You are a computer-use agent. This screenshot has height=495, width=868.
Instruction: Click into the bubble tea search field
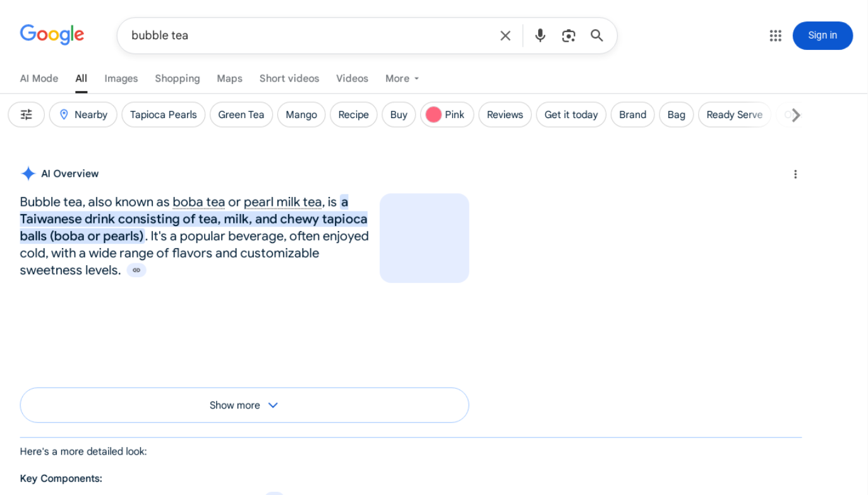click(x=303, y=36)
